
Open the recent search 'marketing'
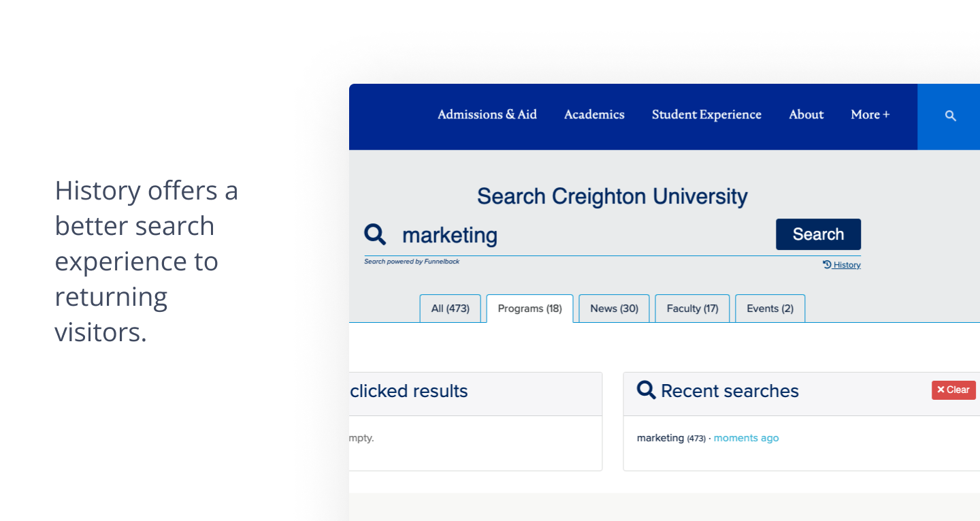(x=660, y=438)
